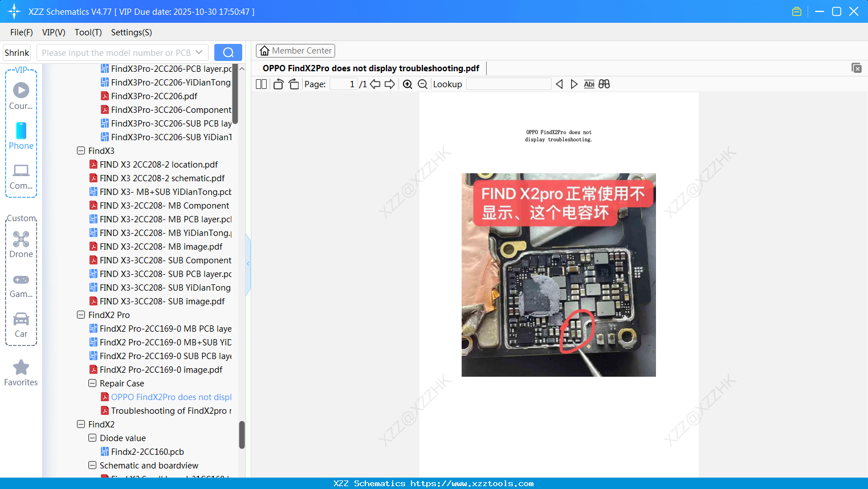Open FindX3Pro-2CC206.pdf

pyautogui.click(x=154, y=96)
